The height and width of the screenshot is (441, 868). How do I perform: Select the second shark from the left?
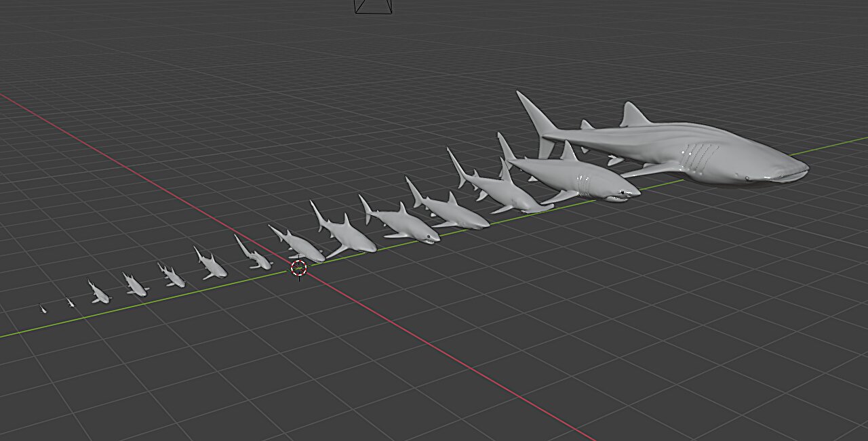tap(71, 303)
